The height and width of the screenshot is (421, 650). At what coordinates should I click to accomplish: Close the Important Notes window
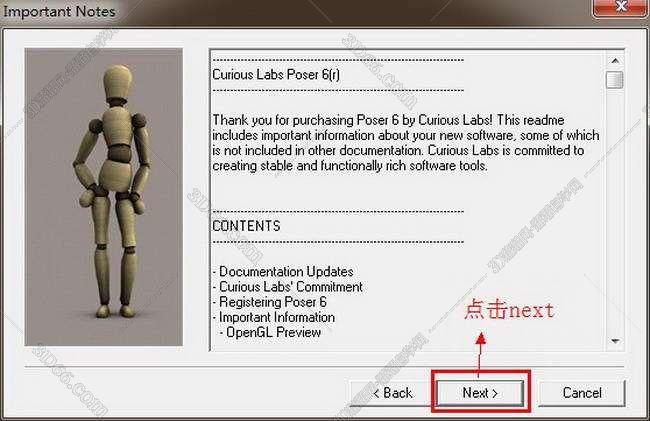pos(621,7)
